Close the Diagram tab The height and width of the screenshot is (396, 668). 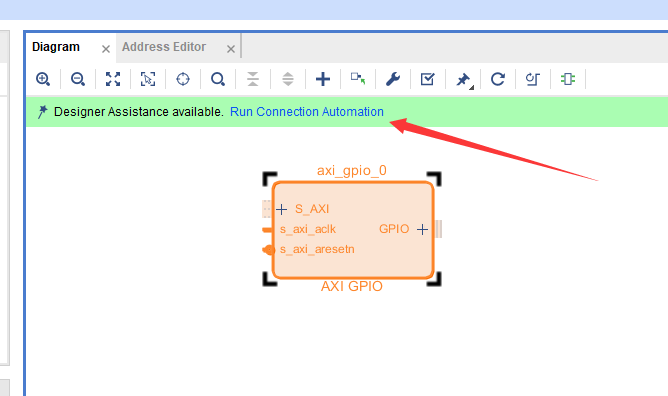106,49
